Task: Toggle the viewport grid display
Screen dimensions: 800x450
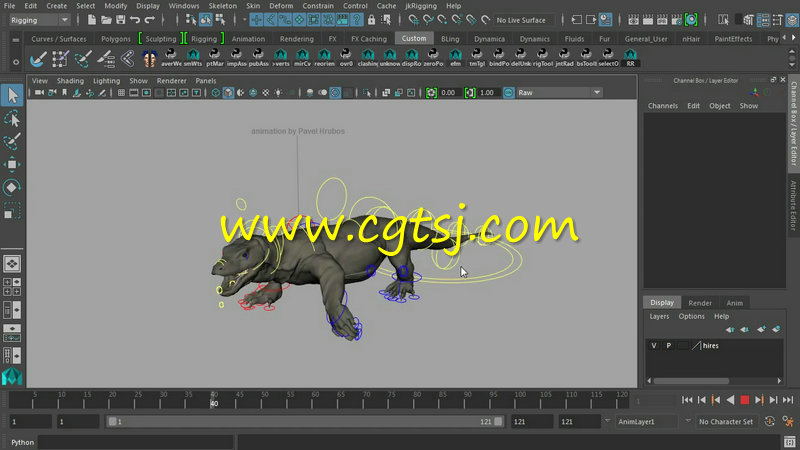Action: 121,92
